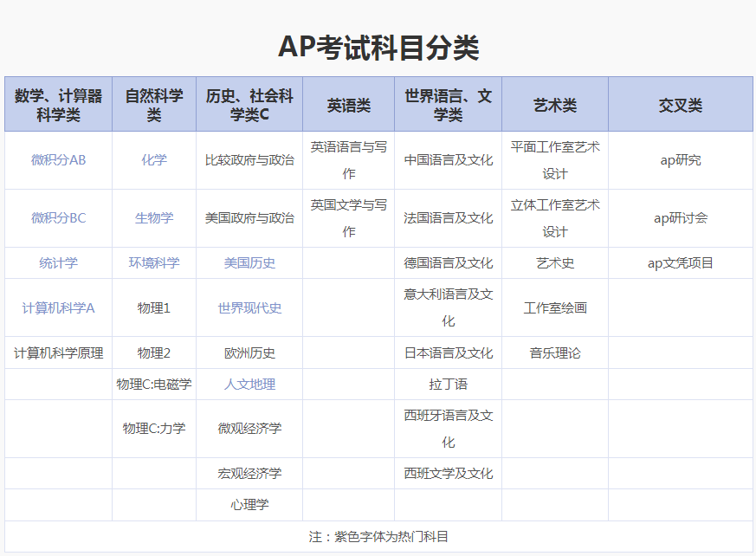
Task: Select the 美国政府与政治 cell
Action: coord(249,218)
